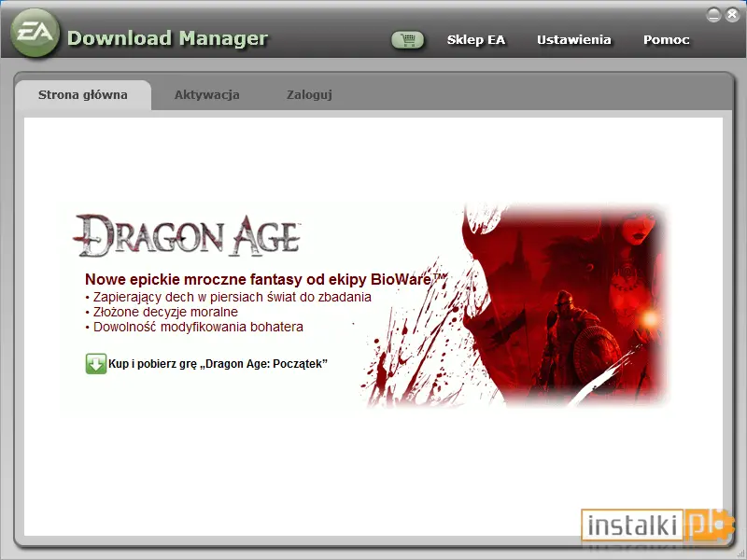Click the Download Manager title text
This screenshot has width=747, height=560.
[168, 38]
